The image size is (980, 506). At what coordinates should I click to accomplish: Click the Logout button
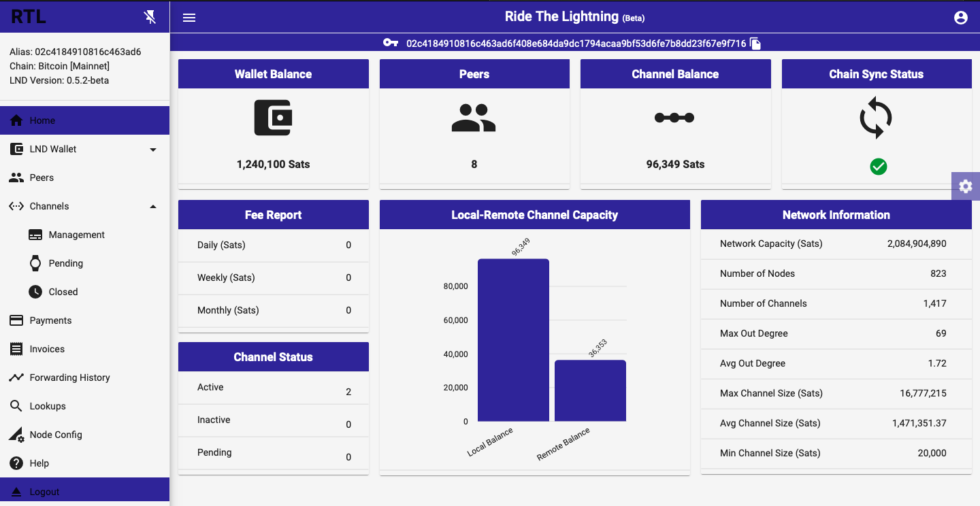click(x=84, y=491)
